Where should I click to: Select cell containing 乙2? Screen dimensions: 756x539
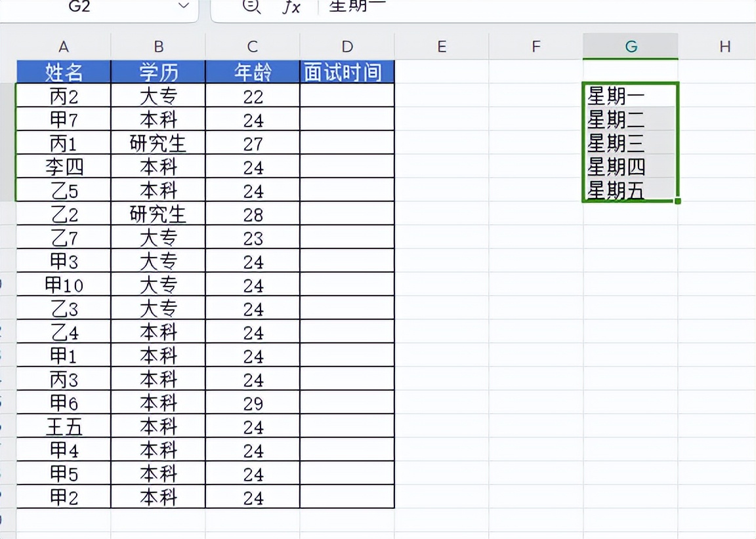click(64, 213)
